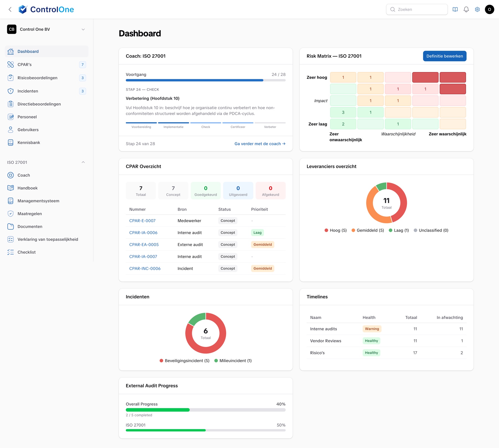Open Dashboard in sidebar
This screenshot has height=448, width=499.
(47, 52)
